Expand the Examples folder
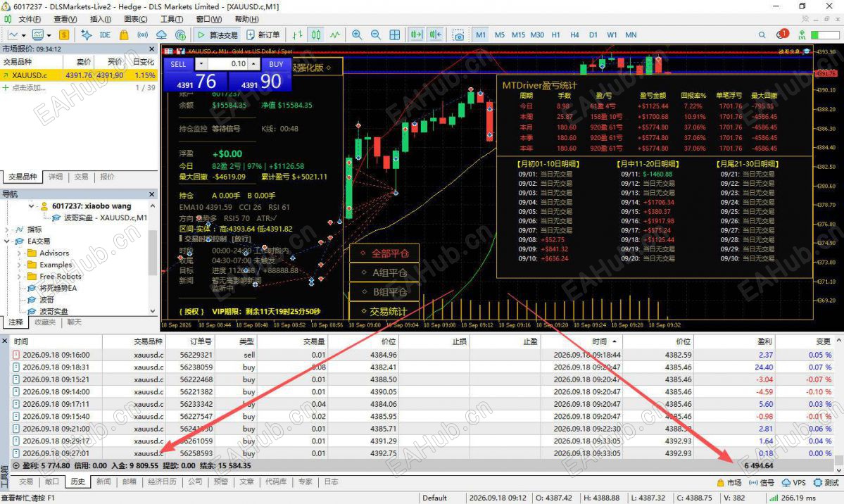 tap(19, 265)
